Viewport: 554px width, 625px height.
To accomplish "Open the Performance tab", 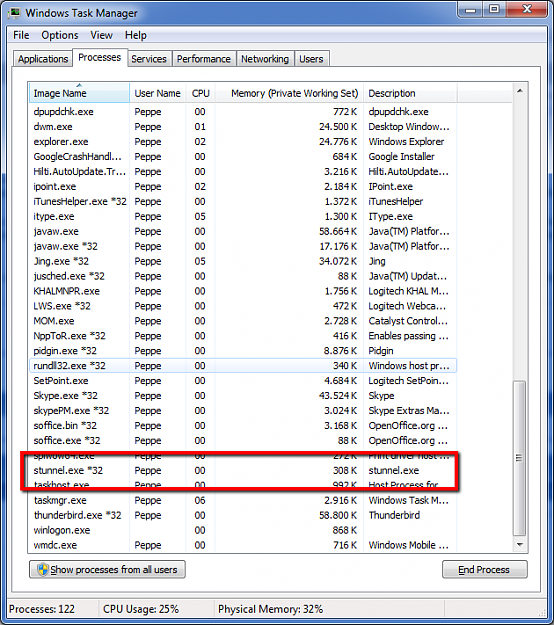I will pos(204,59).
